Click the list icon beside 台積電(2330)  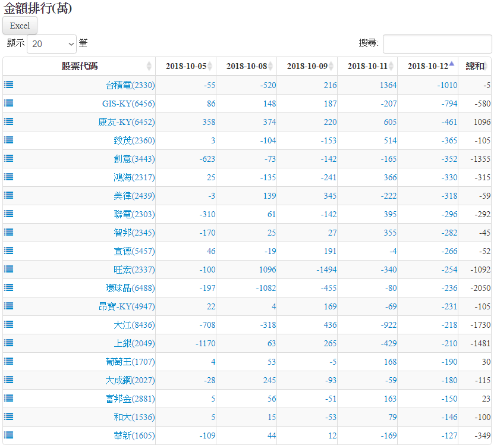pos(9,84)
